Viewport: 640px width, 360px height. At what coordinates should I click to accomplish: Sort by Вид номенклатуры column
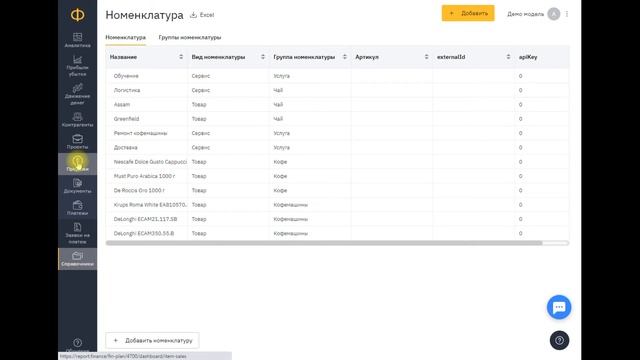(x=263, y=57)
